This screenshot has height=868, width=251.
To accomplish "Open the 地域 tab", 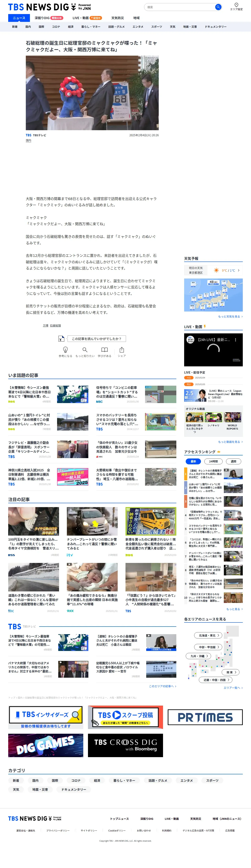I will [x=136, y=18].
